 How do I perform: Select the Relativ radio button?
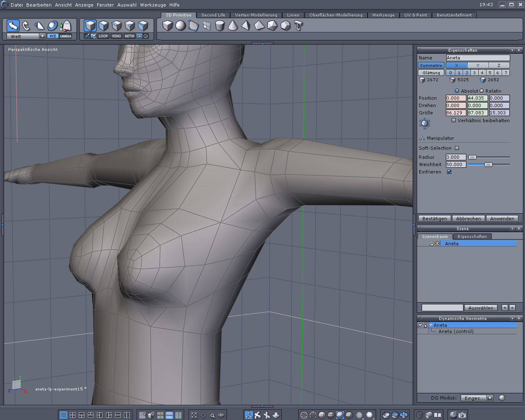[x=482, y=91]
